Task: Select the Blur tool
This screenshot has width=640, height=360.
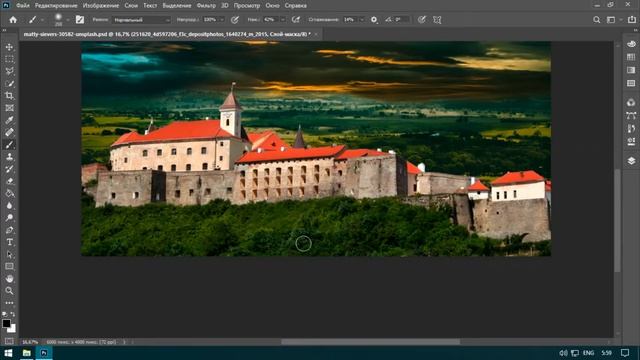Action: [x=9, y=206]
